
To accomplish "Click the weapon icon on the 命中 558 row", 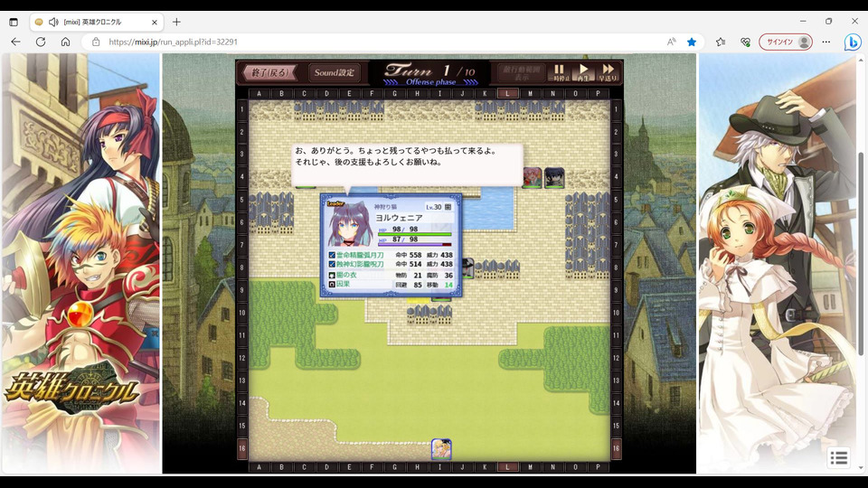I will click(x=332, y=255).
